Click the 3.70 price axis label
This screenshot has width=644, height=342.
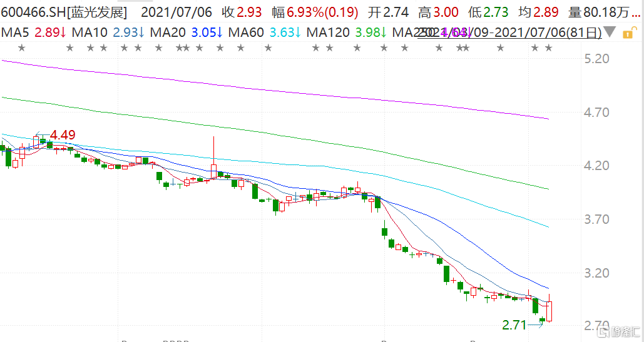click(596, 219)
